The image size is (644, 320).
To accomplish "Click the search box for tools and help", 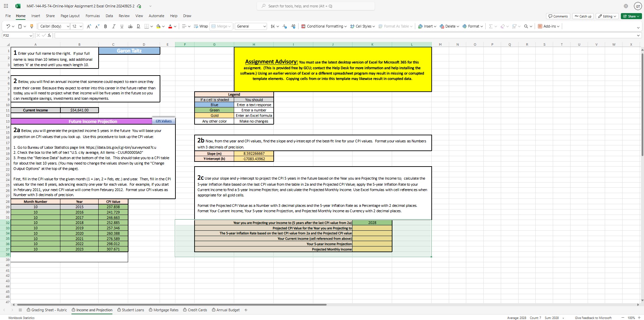I will (x=316, y=6).
